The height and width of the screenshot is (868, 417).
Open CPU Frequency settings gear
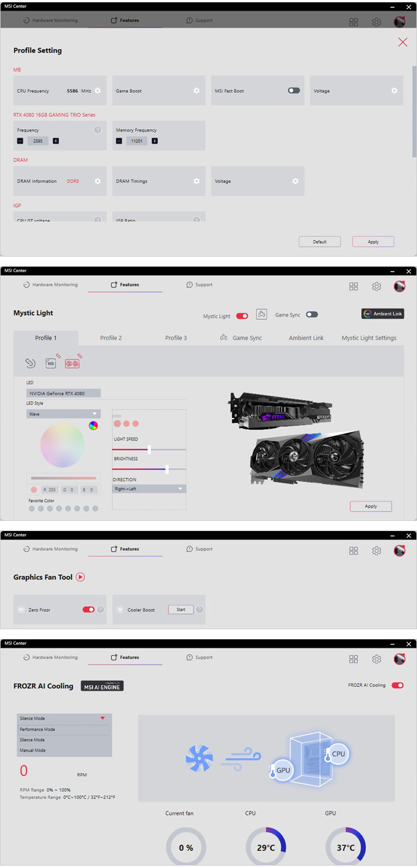point(98,91)
